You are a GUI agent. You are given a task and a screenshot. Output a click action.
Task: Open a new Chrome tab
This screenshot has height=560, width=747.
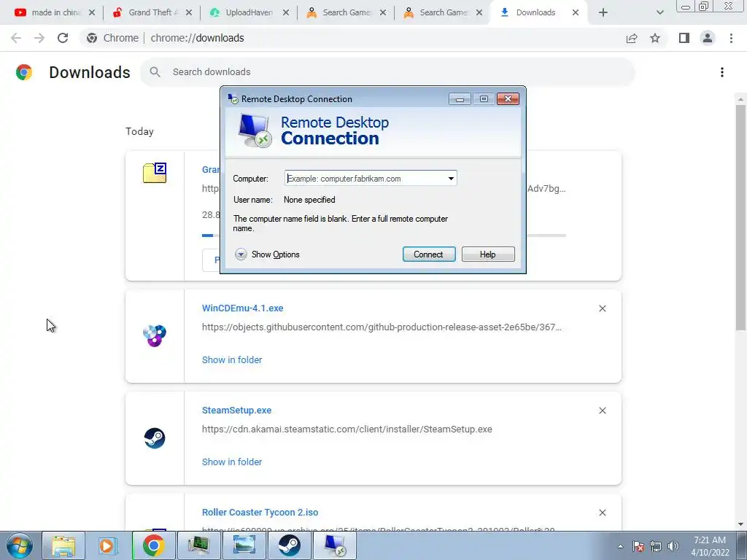(603, 12)
